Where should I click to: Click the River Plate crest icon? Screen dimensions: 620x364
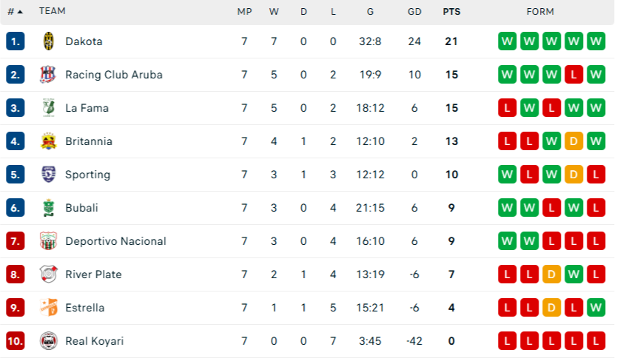coord(48,274)
